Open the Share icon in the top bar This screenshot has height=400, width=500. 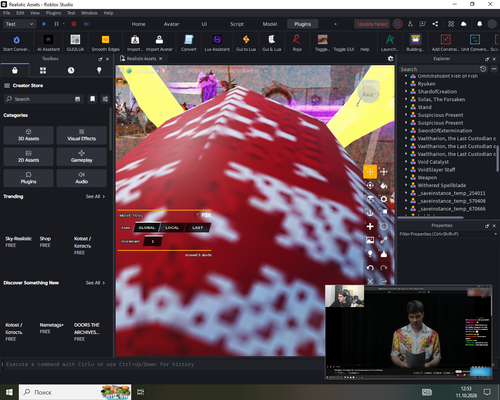(x=435, y=24)
